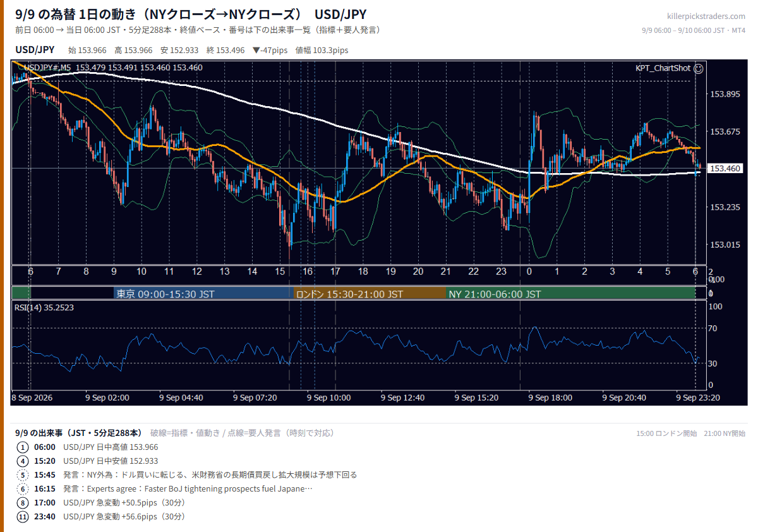Click the 9 Sep 12:40 time label
Screen dimensions: 758x532
pyautogui.click(x=403, y=397)
